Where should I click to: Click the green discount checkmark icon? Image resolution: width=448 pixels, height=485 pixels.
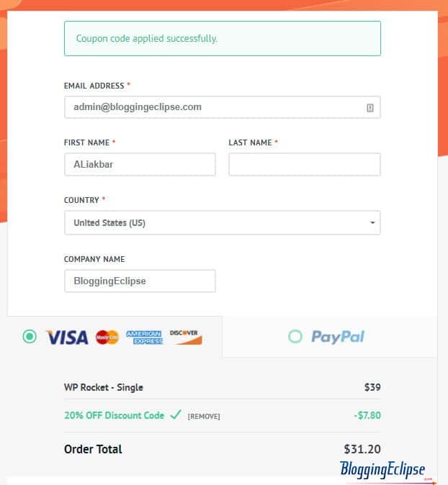(176, 414)
